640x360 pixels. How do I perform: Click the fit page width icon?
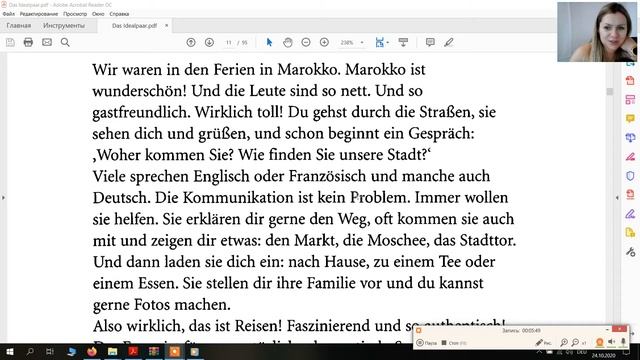tap(380, 42)
